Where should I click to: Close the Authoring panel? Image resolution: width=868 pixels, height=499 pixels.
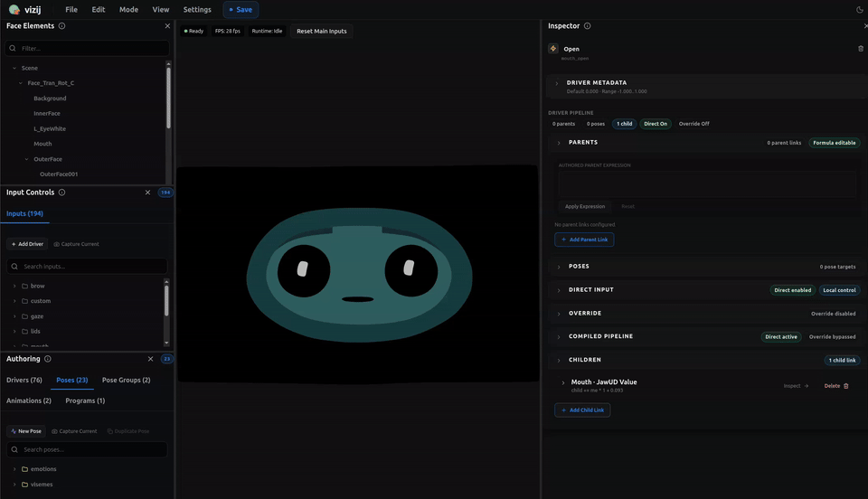[x=150, y=359]
